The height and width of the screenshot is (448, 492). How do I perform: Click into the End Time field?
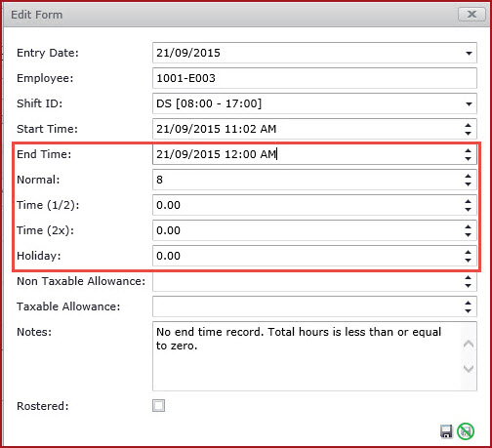(307, 154)
